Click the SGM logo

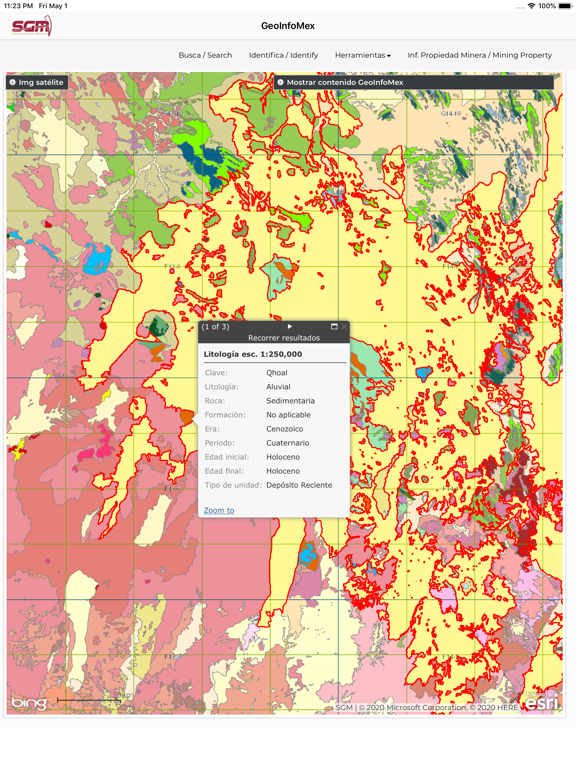[x=32, y=25]
